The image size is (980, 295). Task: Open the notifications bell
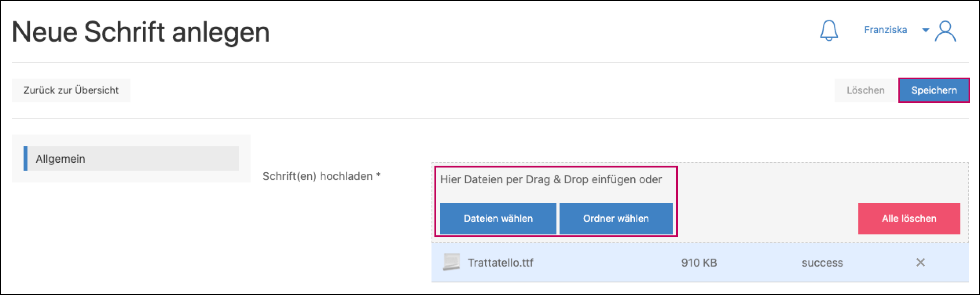pos(828,31)
